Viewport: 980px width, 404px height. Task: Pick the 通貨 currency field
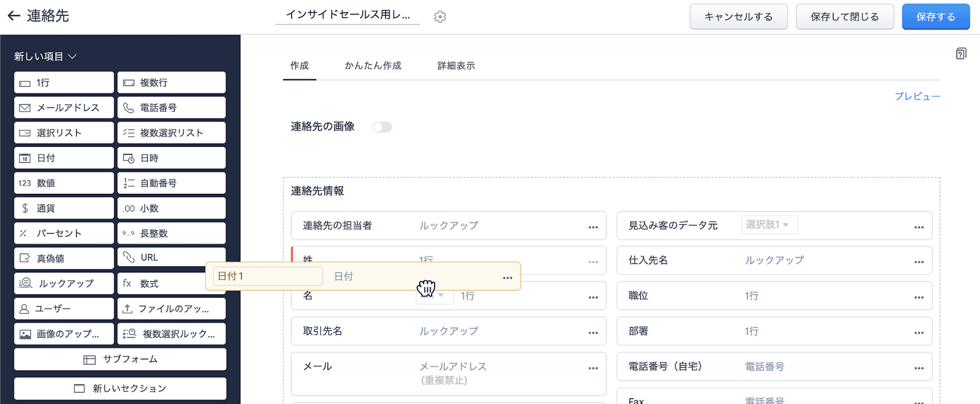coord(64,208)
